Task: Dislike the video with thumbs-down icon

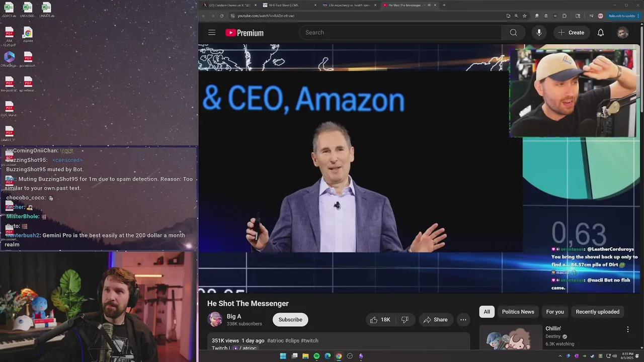Action: [x=405, y=320]
